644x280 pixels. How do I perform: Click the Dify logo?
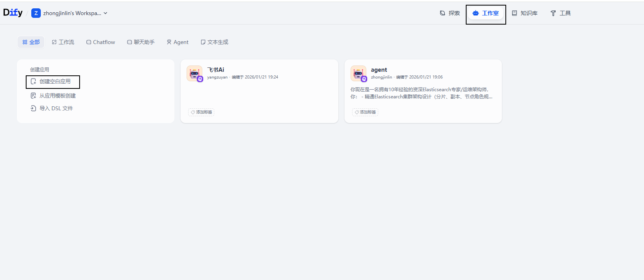(x=13, y=13)
